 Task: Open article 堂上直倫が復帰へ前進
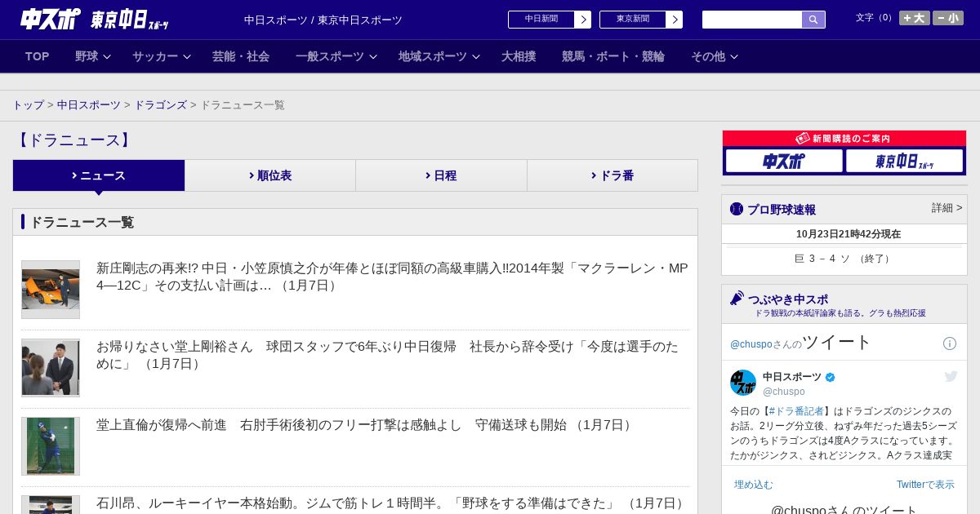point(366,425)
